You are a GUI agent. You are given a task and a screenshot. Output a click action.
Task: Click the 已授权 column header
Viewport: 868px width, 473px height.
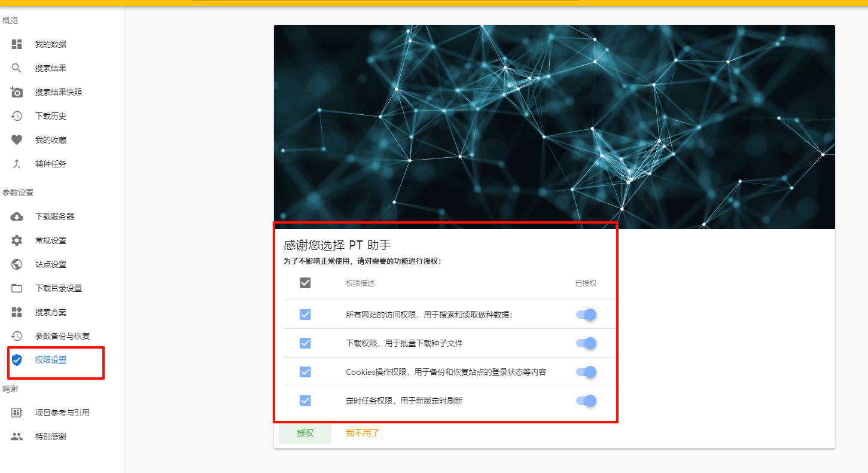[586, 283]
